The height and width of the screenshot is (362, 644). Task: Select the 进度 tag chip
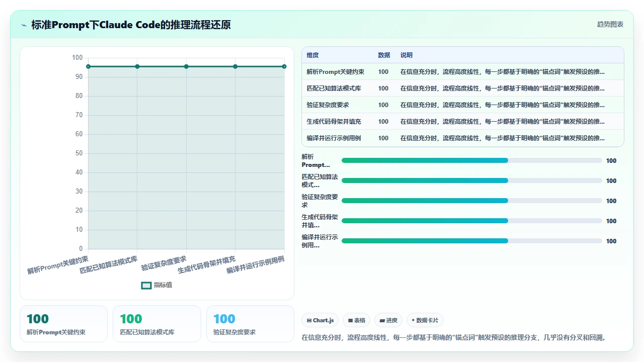388,320
